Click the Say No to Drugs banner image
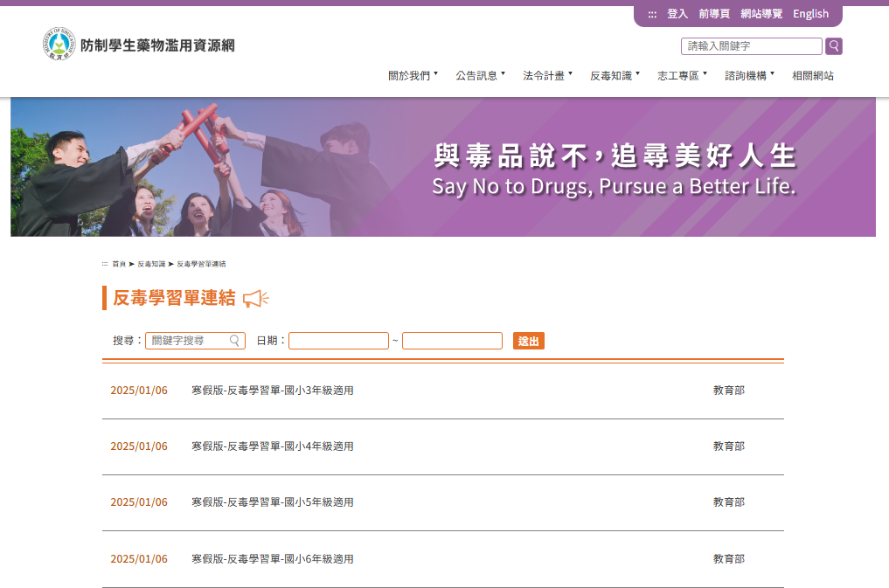 [442, 167]
